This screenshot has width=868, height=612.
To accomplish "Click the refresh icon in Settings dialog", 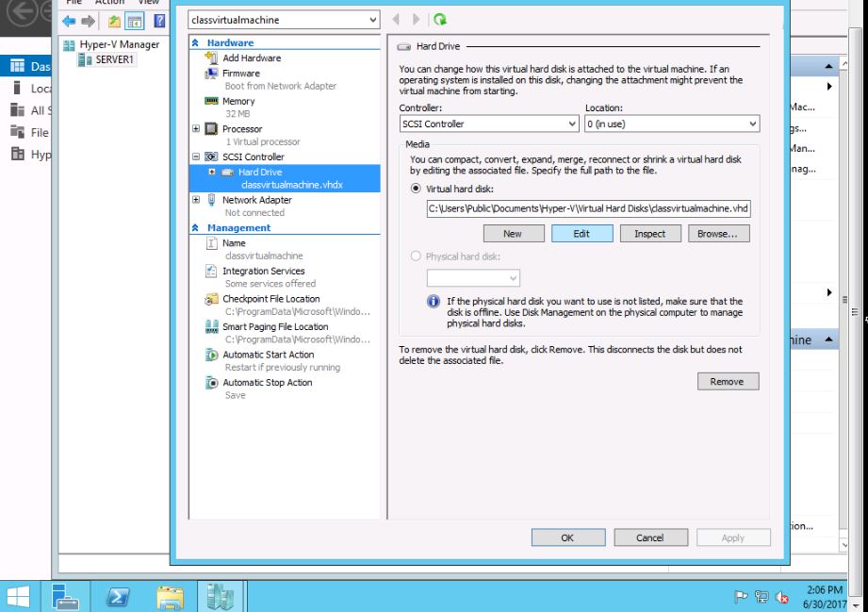I will tap(440, 20).
